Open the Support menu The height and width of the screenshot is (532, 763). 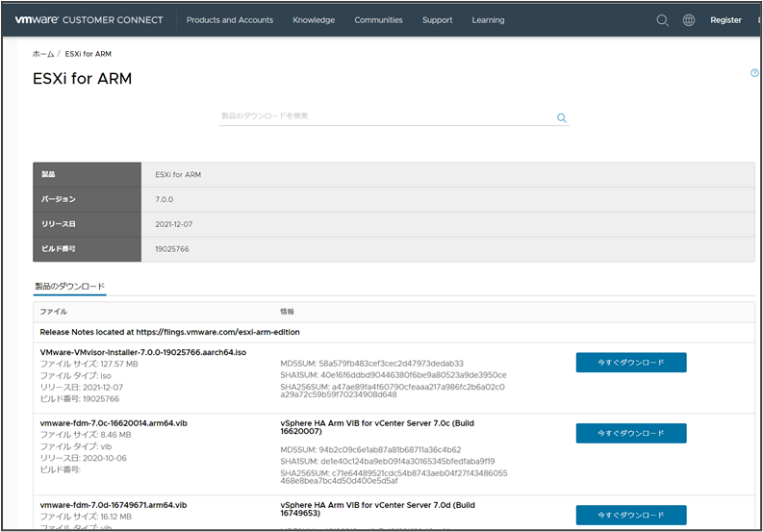pyautogui.click(x=438, y=20)
